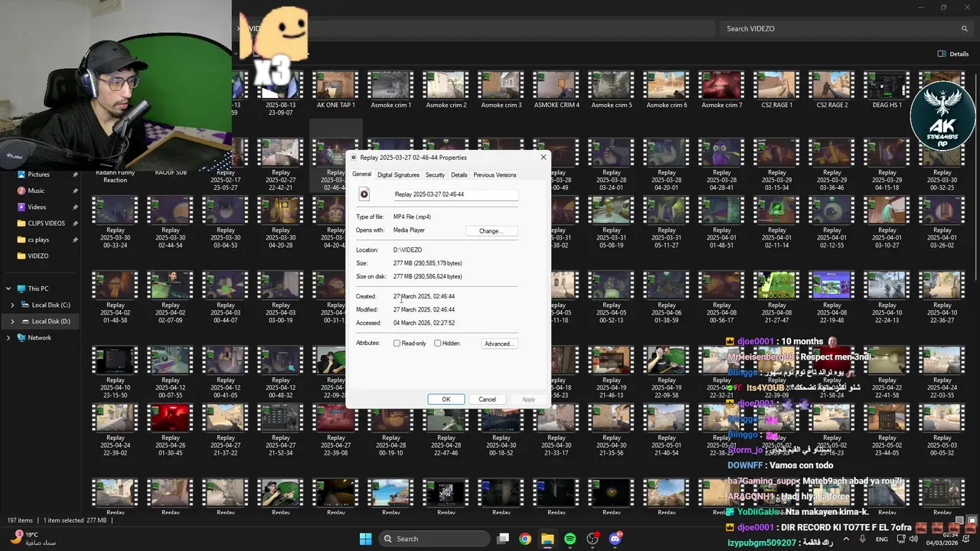Viewport: 980px width, 551px height.
Task: Click '1 item selected 277 MB' status text
Action: click(x=75, y=520)
